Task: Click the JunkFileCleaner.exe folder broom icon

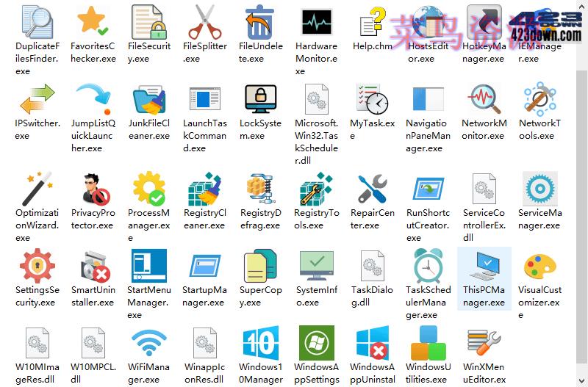Action: [x=149, y=100]
